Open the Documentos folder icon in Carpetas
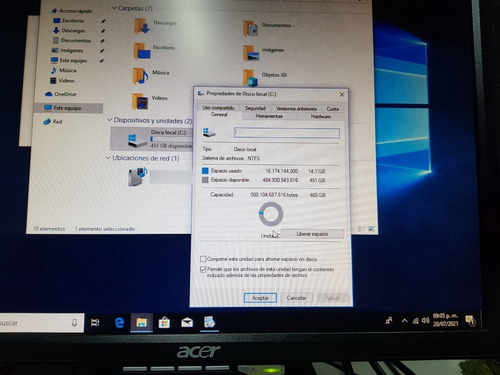The height and width of the screenshot is (375, 500). pyautogui.click(x=250, y=29)
